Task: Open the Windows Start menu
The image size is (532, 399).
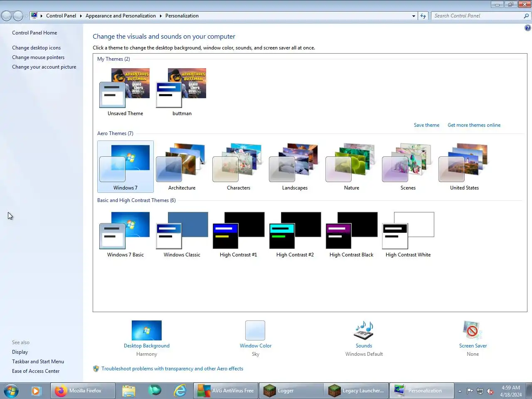Action: click(11, 391)
